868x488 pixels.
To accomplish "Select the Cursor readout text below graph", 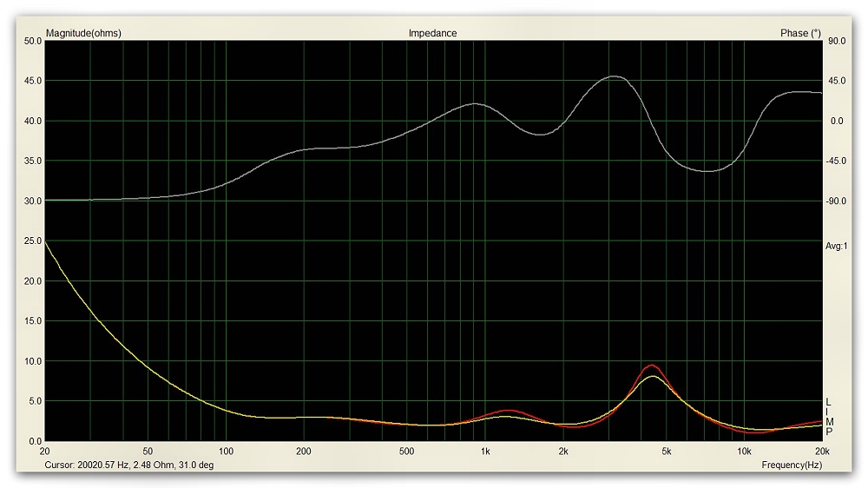I will (128, 465).
